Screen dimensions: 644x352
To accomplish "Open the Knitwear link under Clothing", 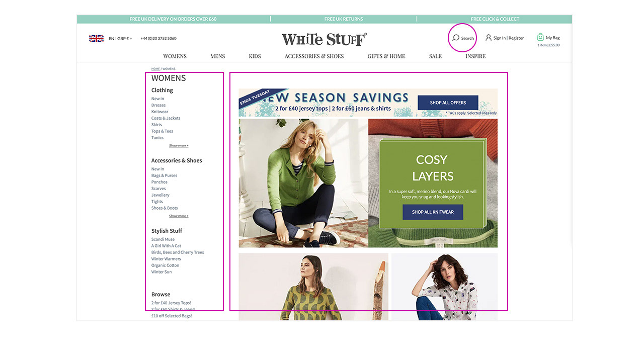I will (x=160, y=112).
